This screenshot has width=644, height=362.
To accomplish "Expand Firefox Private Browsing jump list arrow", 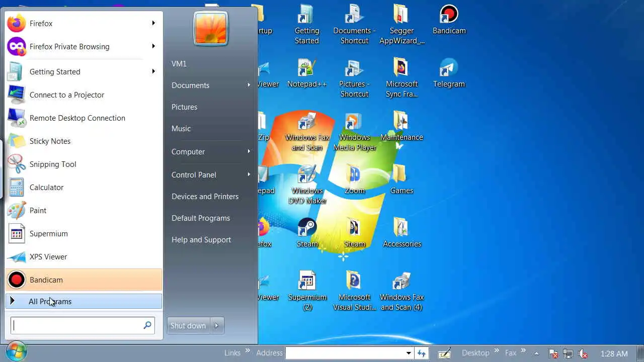I will pos(153,46).
